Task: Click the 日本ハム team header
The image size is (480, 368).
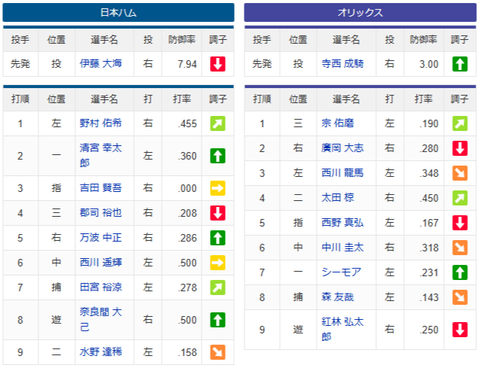Action: pyautogui.click(x=118, y=13)
